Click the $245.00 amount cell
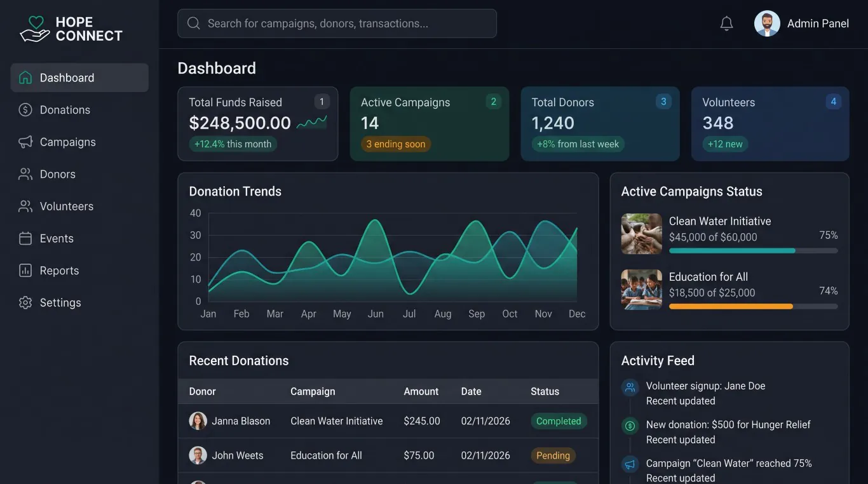The width and height of the screenshot is (868, 484). pos(422,421)
